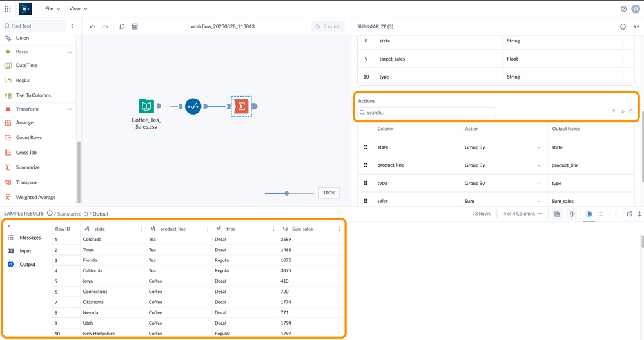Open Sum_sales column options menu

339,229
